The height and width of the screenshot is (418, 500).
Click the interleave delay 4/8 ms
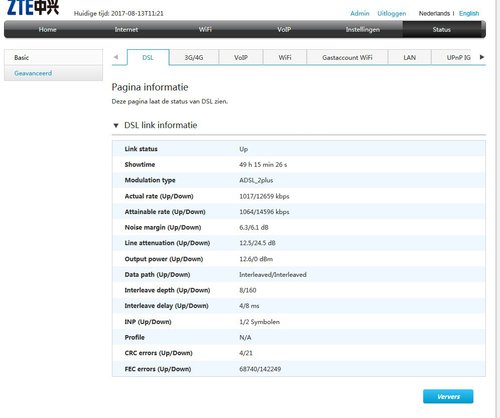[249, 306]
